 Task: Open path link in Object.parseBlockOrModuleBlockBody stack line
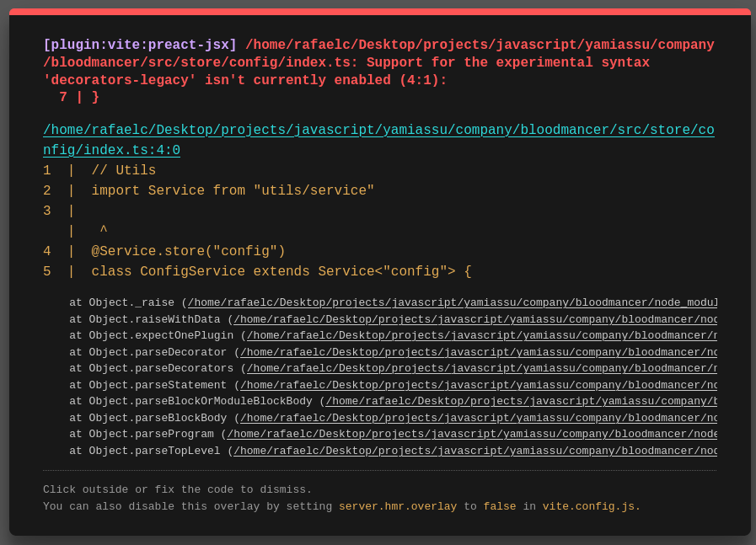tap(521, 401)
